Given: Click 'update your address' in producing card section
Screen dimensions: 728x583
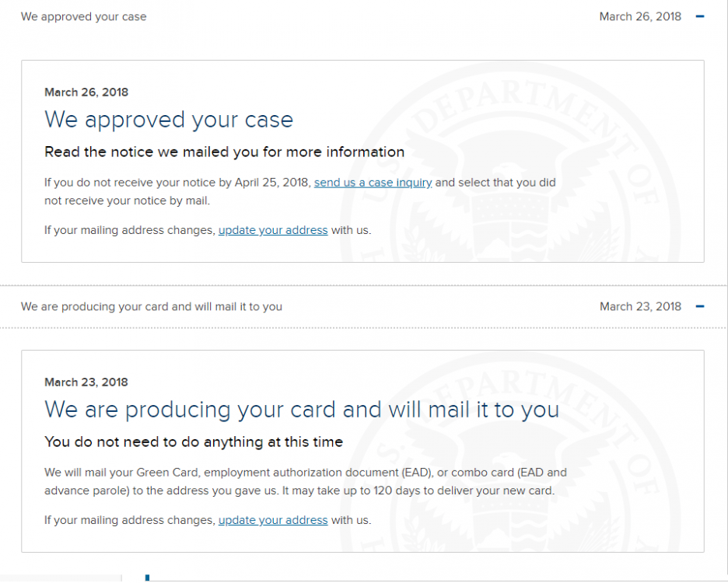Looking at the screenshot, I should (x=273, y=520).
